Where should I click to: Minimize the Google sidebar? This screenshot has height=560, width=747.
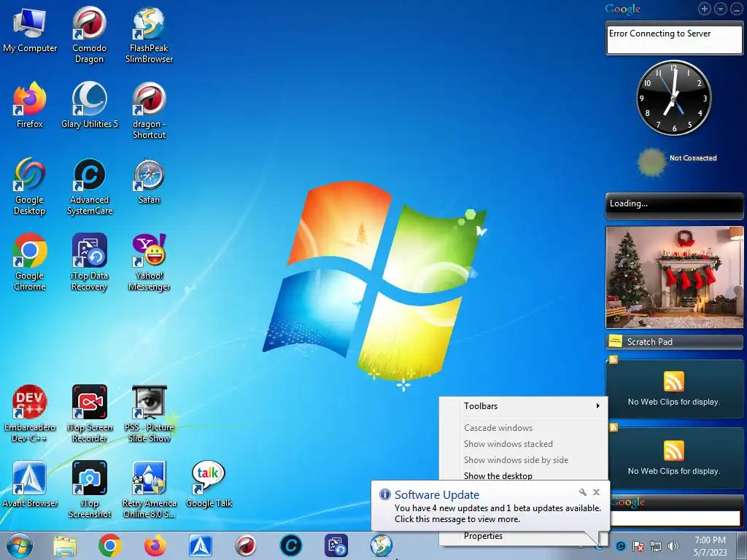click(736, 9)
